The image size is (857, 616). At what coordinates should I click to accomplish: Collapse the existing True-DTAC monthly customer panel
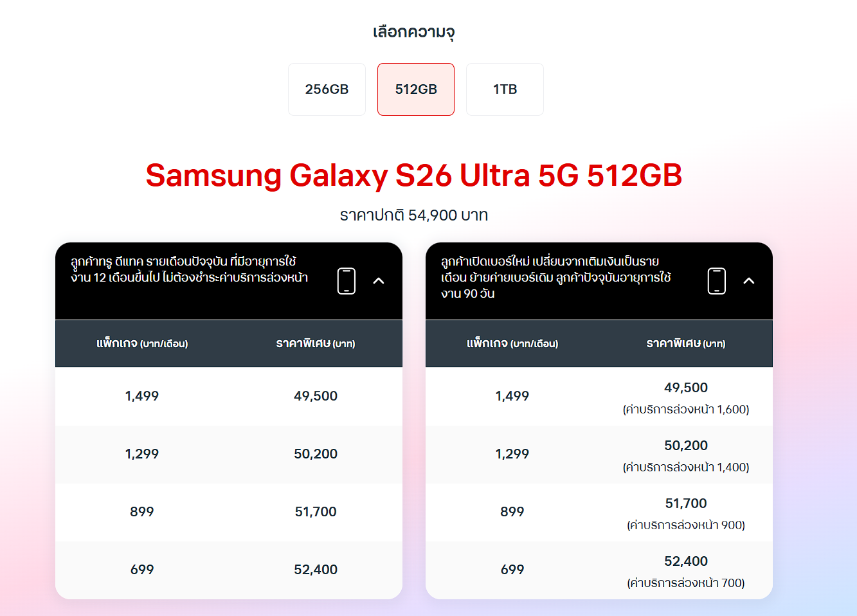379,281
